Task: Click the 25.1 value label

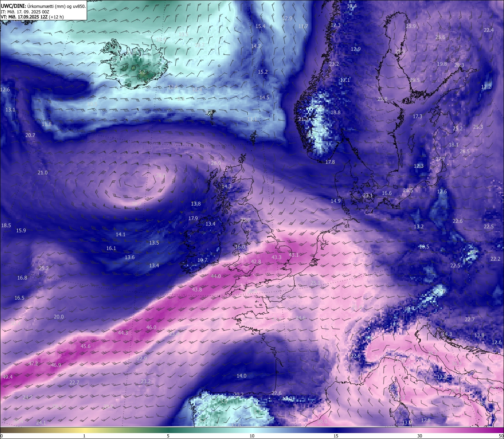Action: [315, 283]
